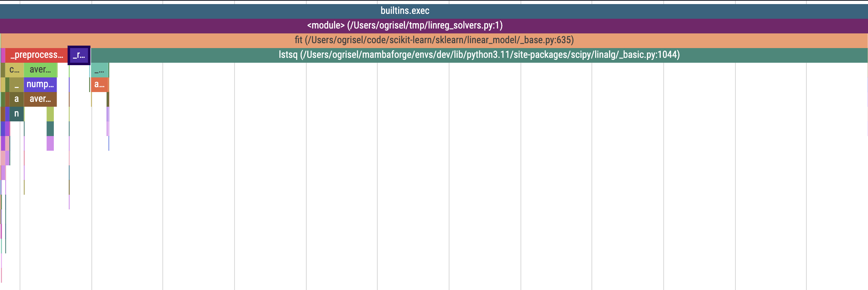
Task: Select the brown aver... frame
Action: coord(40,99)
